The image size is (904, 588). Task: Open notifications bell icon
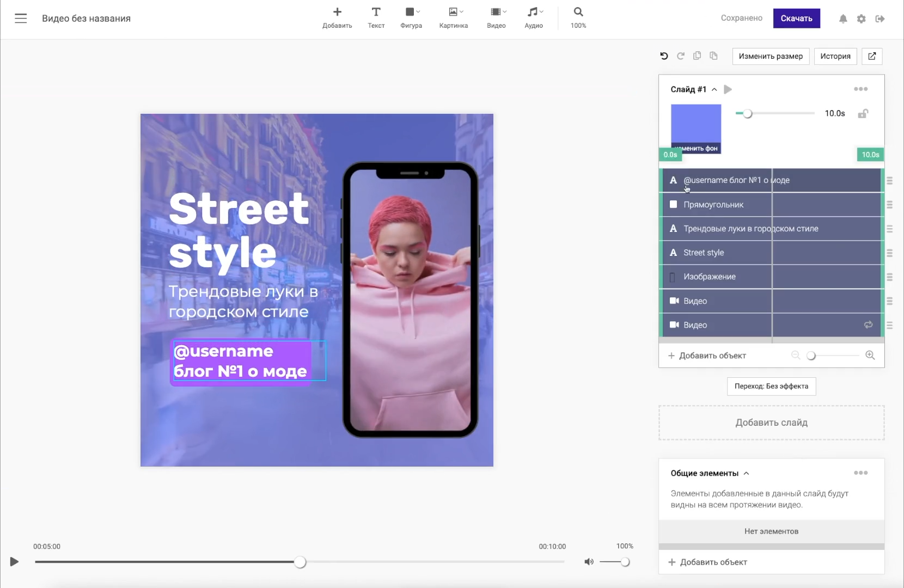843,19
